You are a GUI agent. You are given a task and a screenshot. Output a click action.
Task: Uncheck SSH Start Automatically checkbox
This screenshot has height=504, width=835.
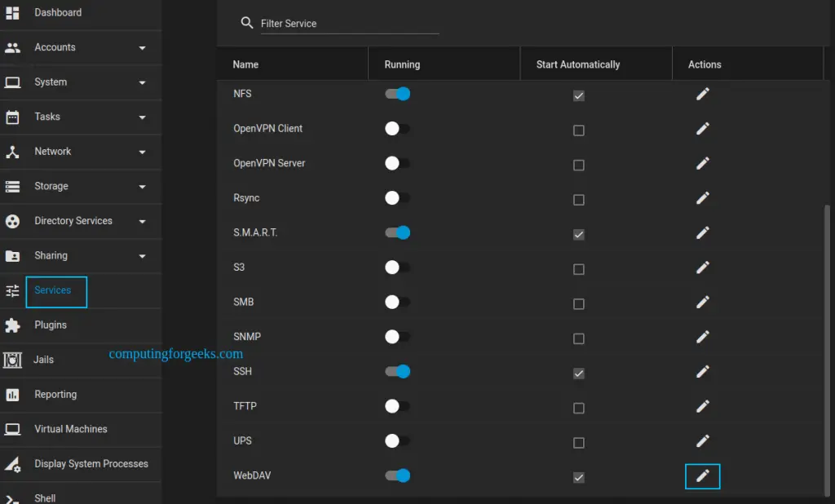pyautogui.click(x=578, y=374)
